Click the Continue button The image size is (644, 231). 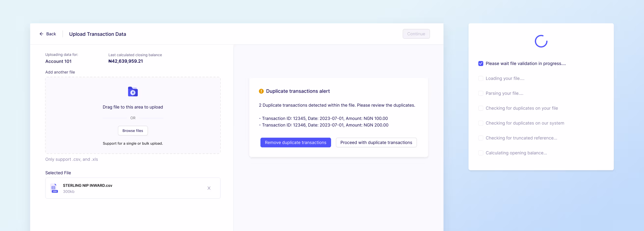point(416,34)
